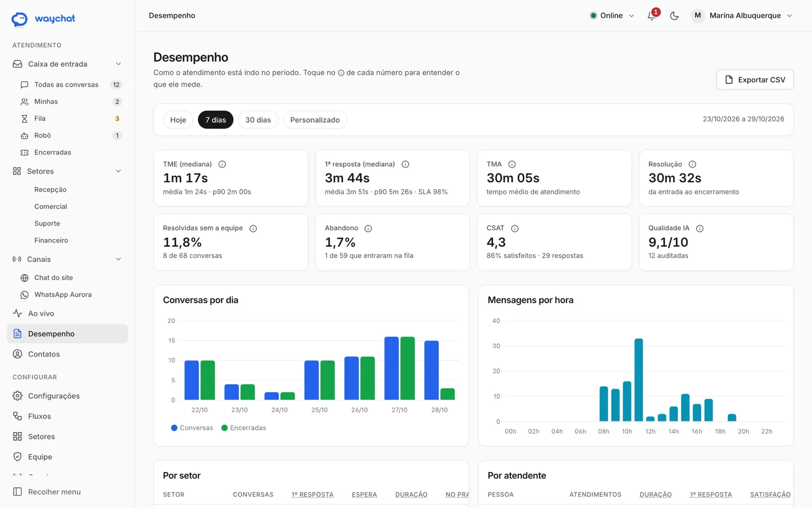Viewport: 812px width, 508px height.
Task: Open Equipe settings in the sidebar
Action: 67,457
